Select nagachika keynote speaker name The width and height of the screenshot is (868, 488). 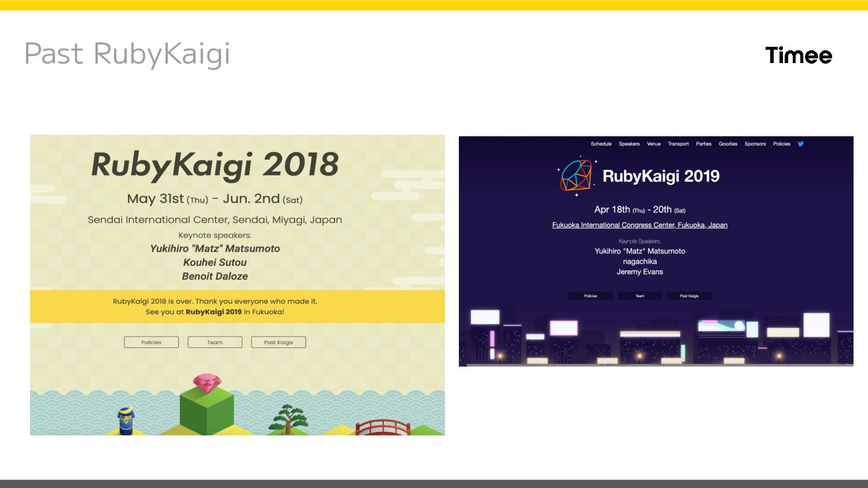tap(640, 261)
